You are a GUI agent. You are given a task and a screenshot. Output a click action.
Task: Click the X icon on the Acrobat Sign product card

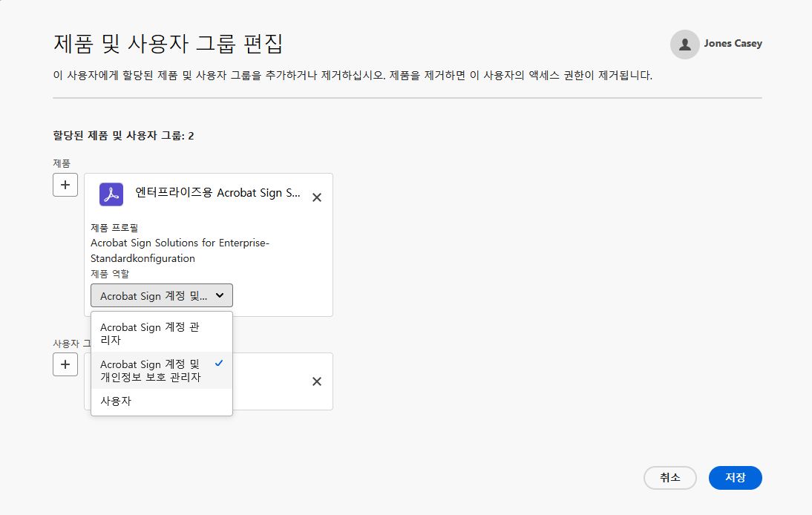(317, 197)
